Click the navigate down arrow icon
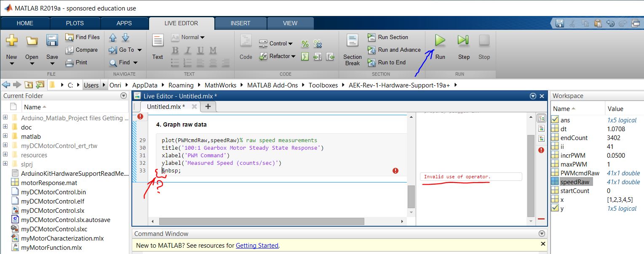This screenshot has height=254, width=644. point(126,37)
